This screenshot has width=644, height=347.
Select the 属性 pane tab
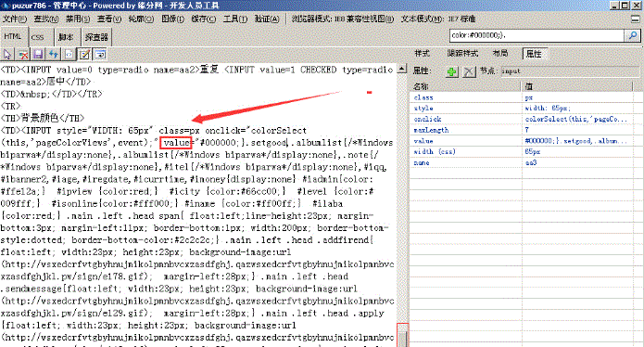coord(534,54)
